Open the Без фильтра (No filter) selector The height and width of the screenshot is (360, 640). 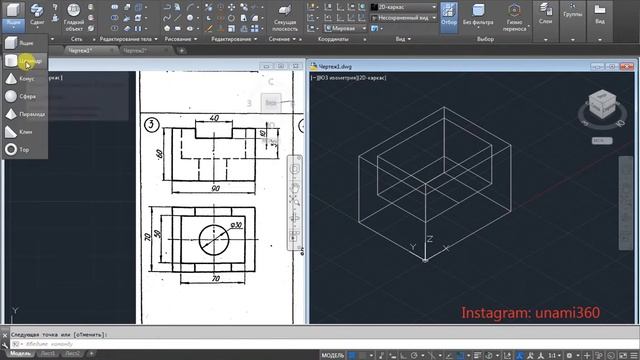point(478,15)
